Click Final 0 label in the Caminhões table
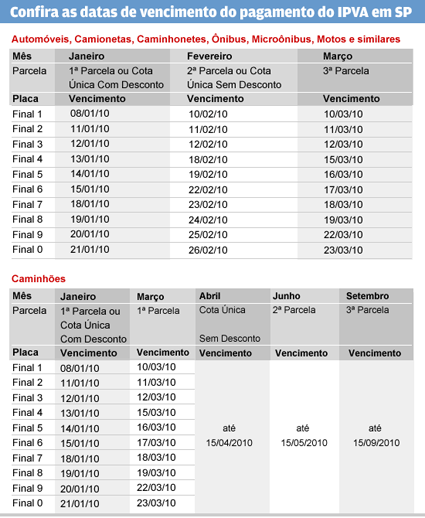The image size is (425, 518). (x=28, y=503)
